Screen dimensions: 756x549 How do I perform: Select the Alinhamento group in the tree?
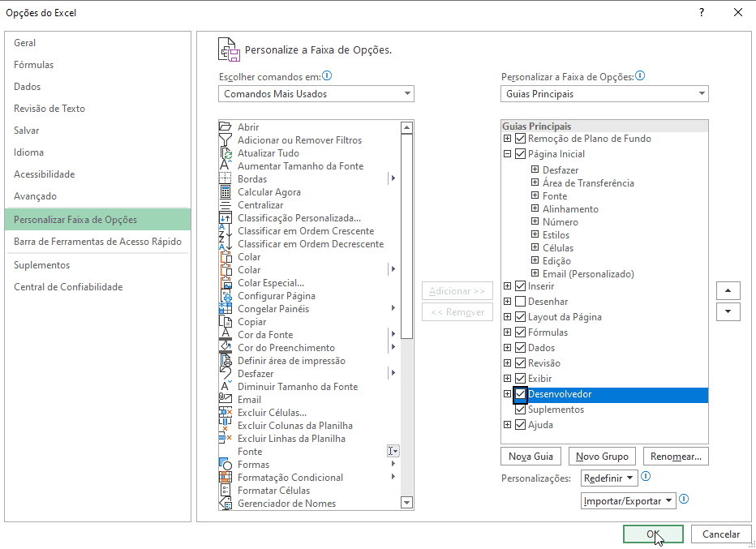570,209
